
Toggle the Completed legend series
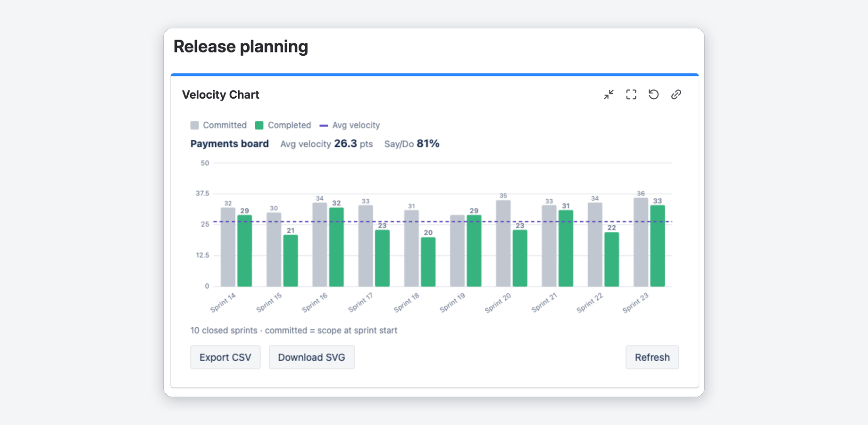283,125
